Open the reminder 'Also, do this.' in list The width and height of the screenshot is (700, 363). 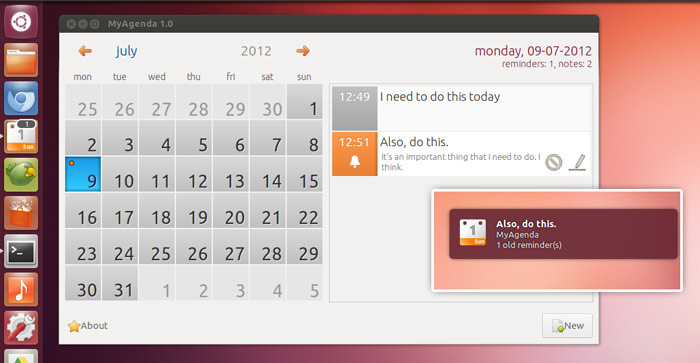point(462,154)
